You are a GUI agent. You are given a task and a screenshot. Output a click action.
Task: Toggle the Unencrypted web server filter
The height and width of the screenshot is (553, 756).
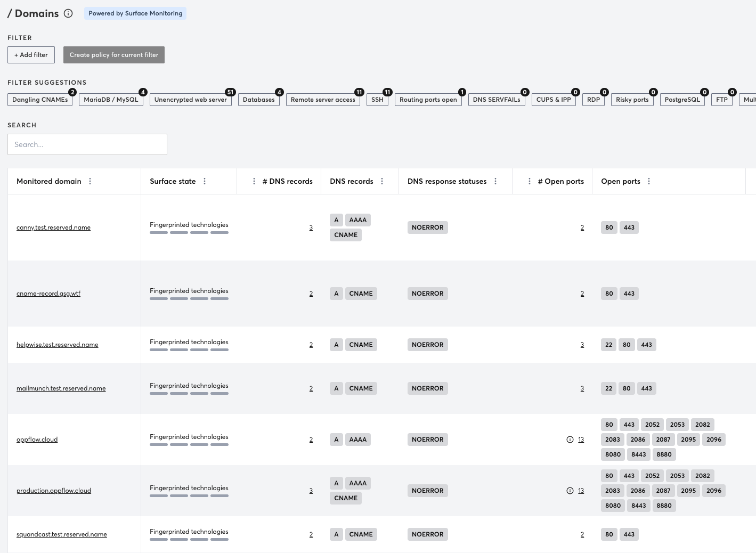click(190, 100)
